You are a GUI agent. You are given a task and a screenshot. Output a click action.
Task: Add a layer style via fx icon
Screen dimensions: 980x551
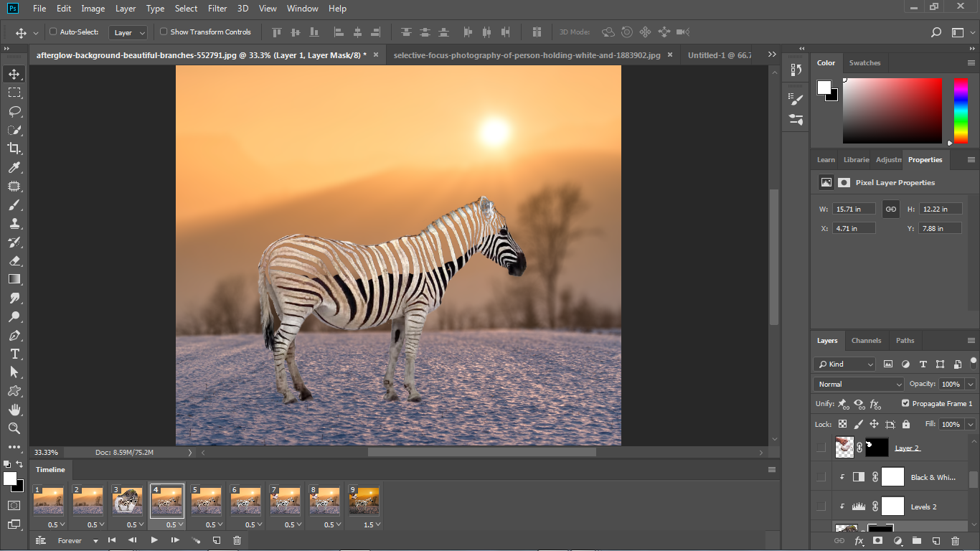[859, 541]
